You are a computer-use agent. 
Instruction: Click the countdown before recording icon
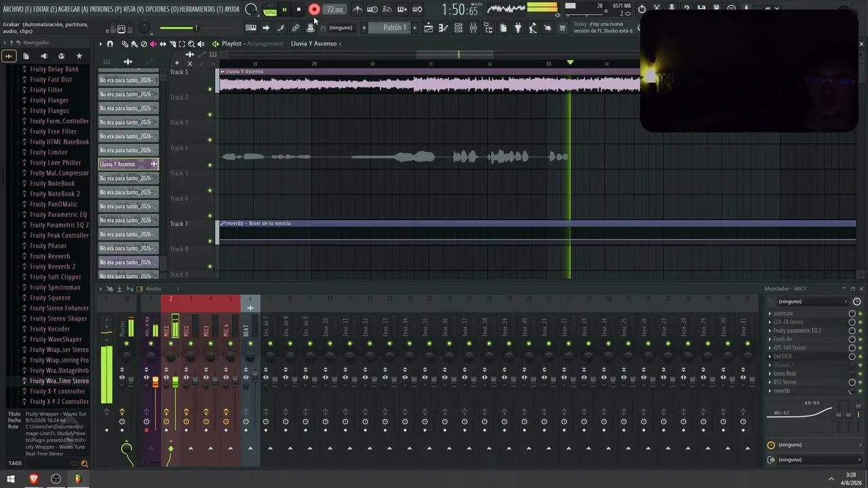pyautogui.click(x=387, y=9)
